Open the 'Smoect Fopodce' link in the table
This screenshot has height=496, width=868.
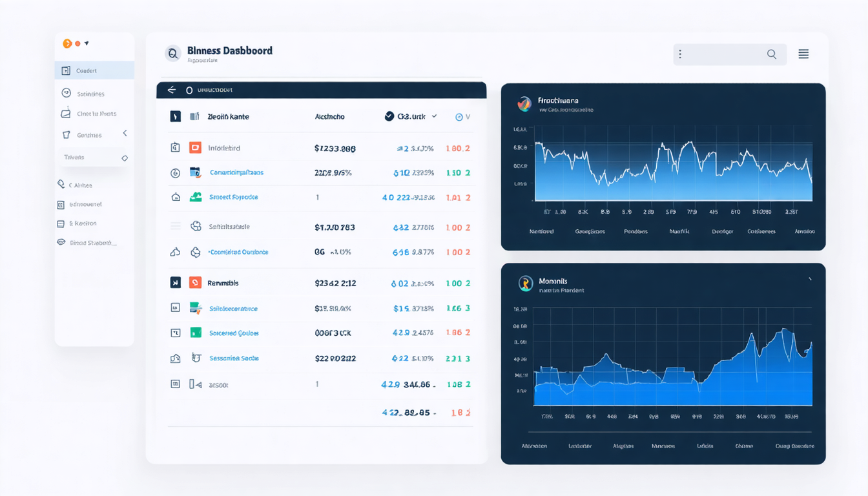click(x=234, y=197)
